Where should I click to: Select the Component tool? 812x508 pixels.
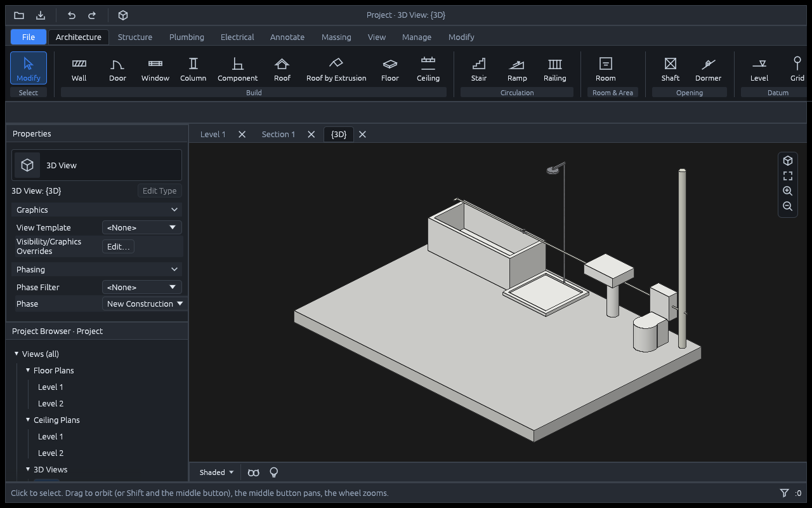(x=238, y=69)
